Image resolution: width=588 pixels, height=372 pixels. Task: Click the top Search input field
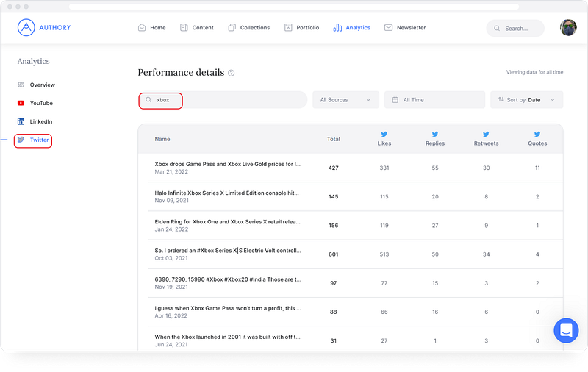[515, 28]
